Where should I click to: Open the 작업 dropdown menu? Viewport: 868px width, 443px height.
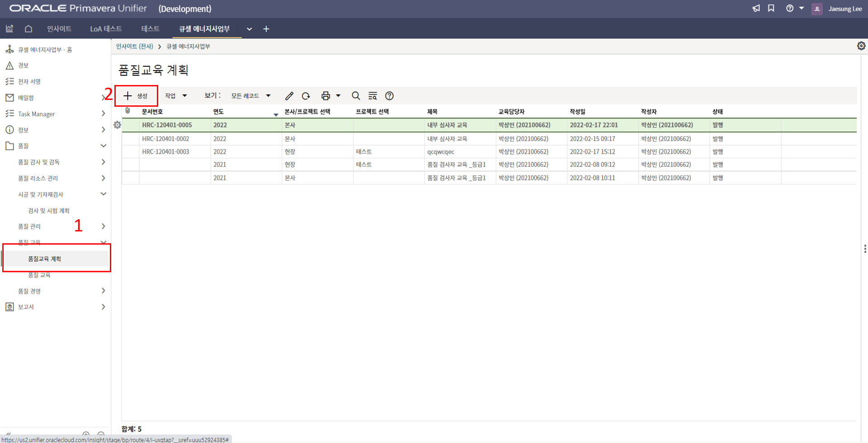[x=175, y=96]
